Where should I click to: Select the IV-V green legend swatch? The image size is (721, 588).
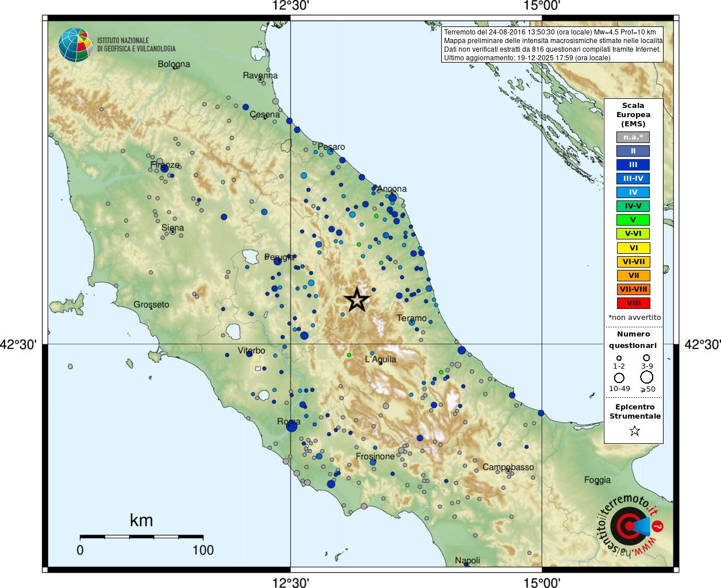pos(633,206)
